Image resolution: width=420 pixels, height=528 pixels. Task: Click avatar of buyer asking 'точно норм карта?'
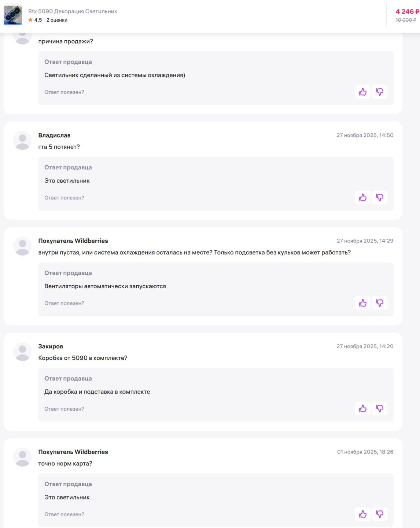point(22,458)
